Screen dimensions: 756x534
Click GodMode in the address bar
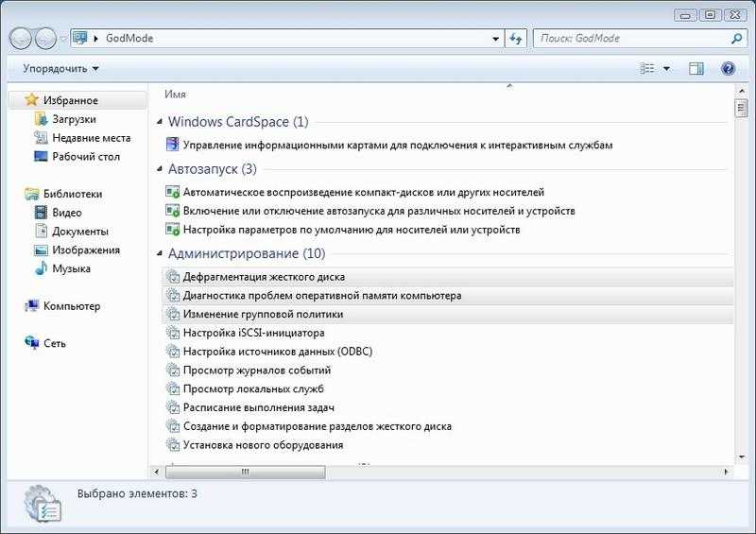(129, 38)
